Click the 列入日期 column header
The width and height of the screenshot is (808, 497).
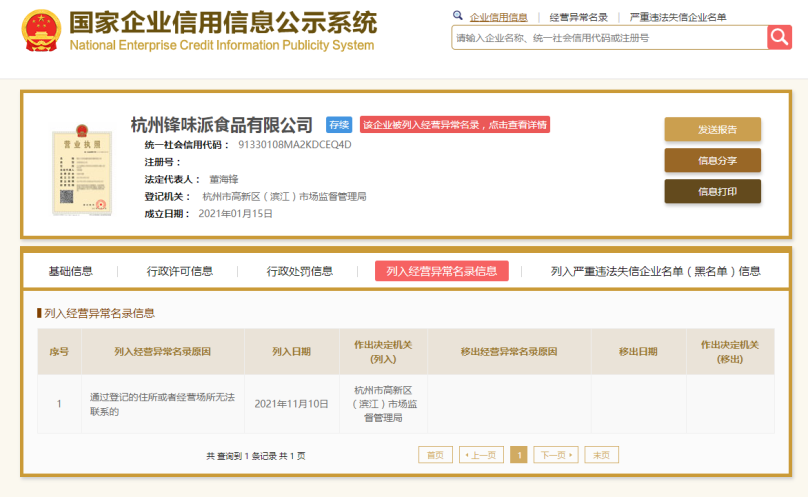point(292,352)
